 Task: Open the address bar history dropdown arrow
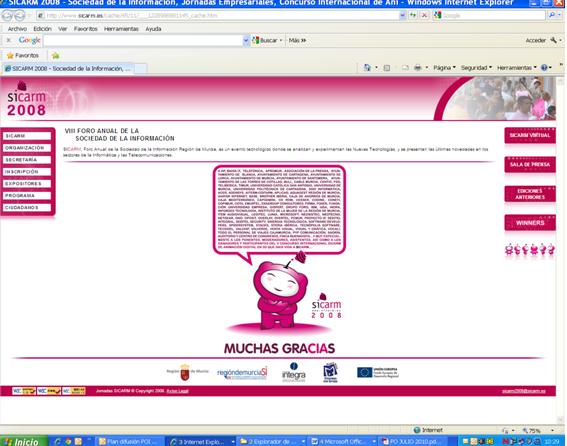[402, 15]
